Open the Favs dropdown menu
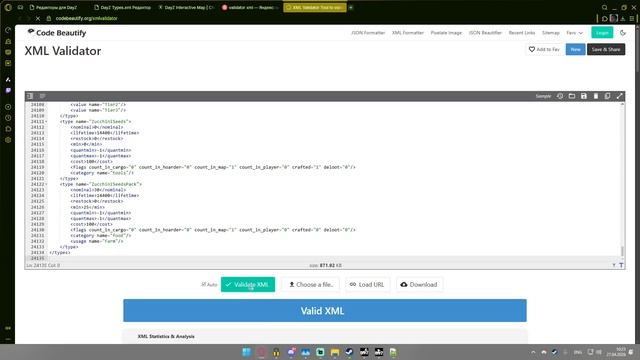Image resolution: width=640 pixels, height=360 pixels. point(575,33)
